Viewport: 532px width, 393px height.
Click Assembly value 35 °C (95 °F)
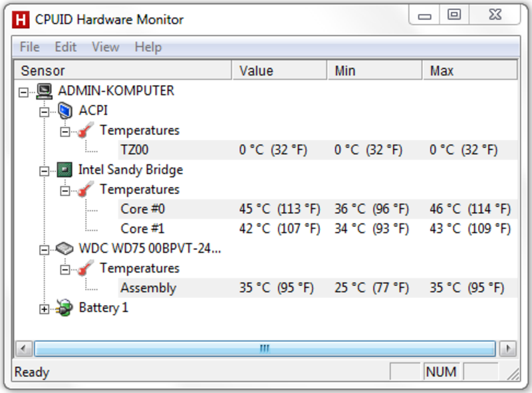(x=276, y=288)
